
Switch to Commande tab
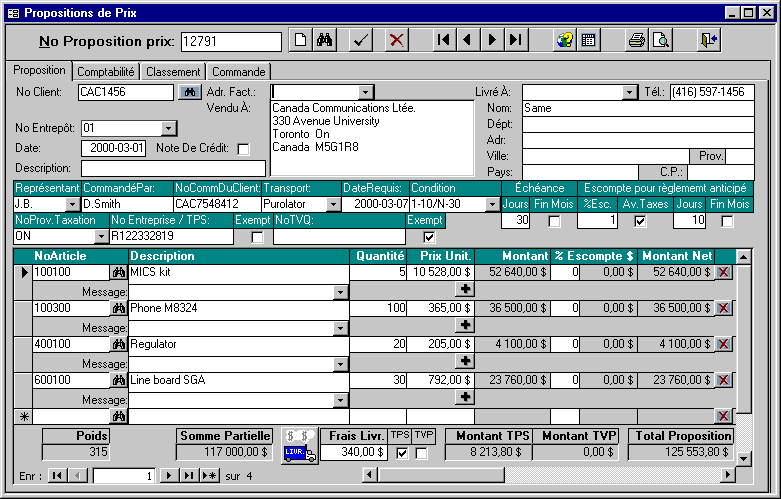click(x=239, y=72)
